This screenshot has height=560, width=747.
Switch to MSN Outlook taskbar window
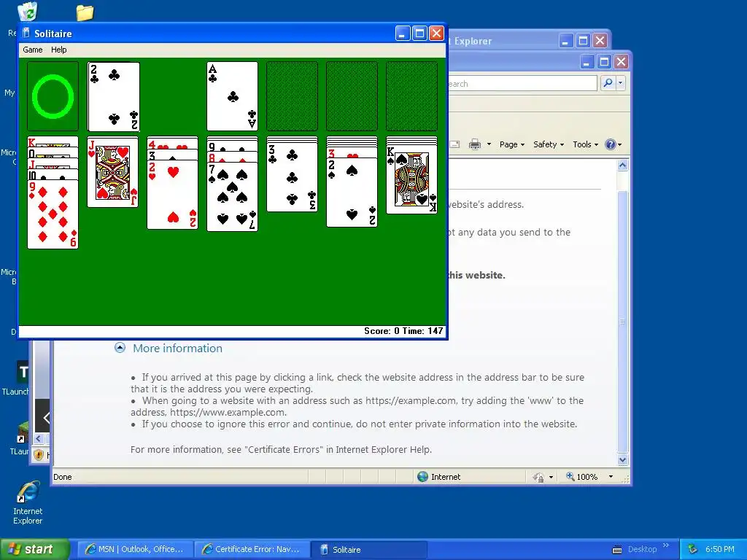[135, 550]
